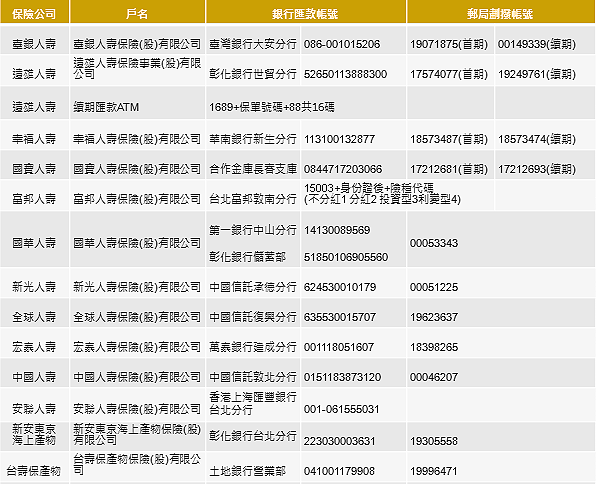
Task: Click postal account 18573487(首期)
Action: (449, 139)
